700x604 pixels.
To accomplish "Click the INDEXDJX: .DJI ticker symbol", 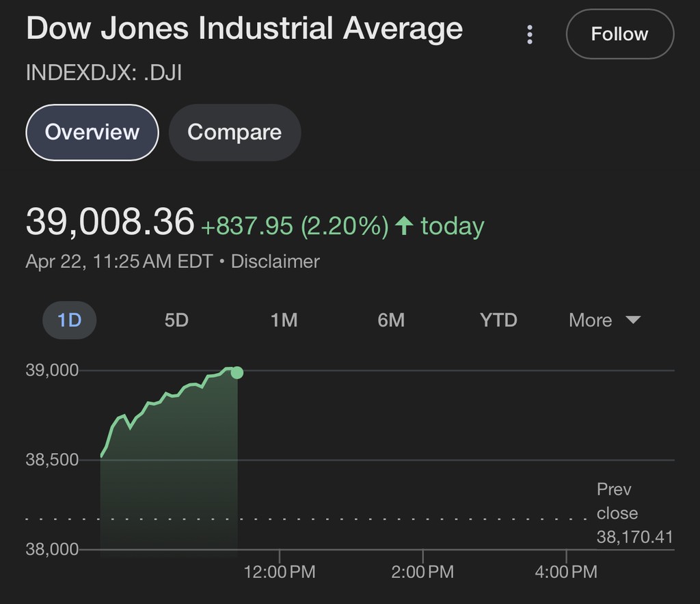I will (104, 73).
